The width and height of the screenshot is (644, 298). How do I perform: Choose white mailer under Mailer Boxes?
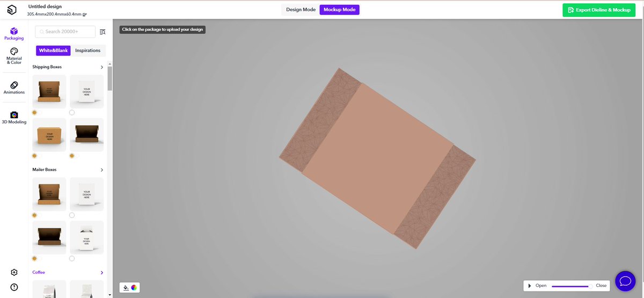coord(87,194)
